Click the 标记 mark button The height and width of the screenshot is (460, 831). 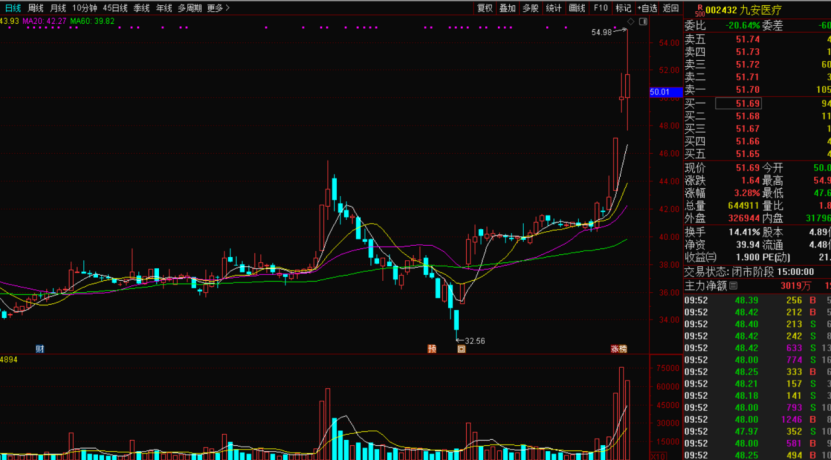pyautogui.click(x=623, y=8)
